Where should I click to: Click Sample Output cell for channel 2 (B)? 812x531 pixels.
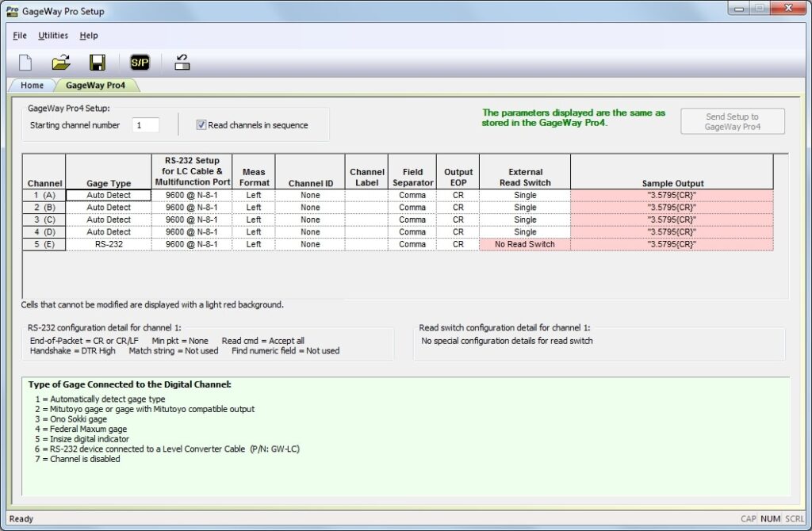click(672, 208)
